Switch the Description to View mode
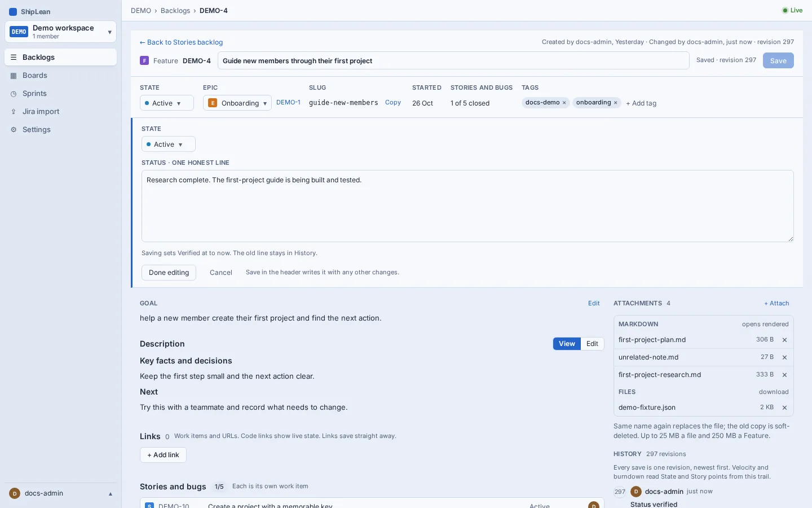This screenshot has width=812, height=508. 567,344
